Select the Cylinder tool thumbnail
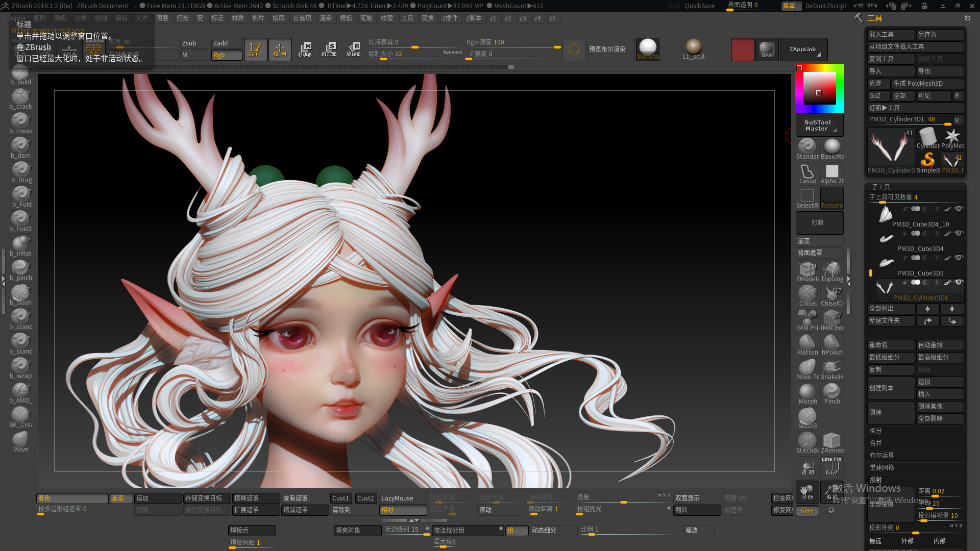Viewport: 980px width, 551px height. coord(927,139)
